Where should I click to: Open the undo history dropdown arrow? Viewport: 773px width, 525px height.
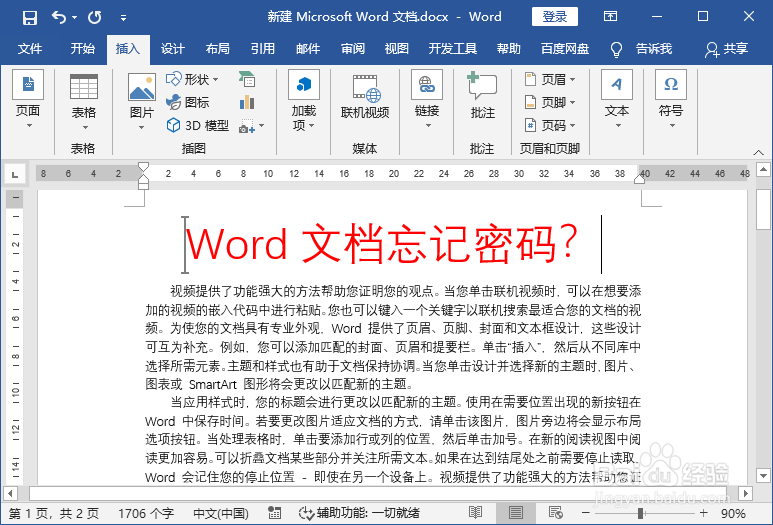74,18
